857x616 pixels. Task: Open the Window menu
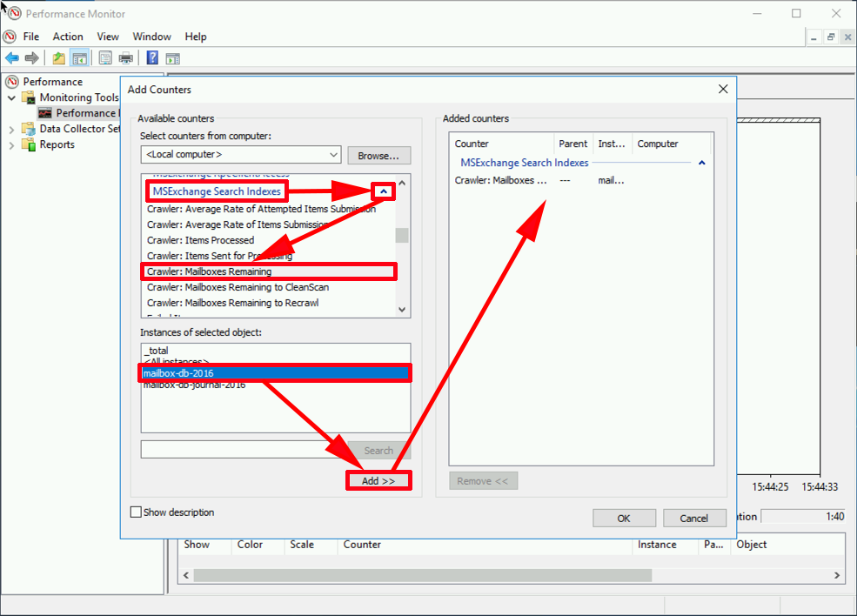pos(152,37)
